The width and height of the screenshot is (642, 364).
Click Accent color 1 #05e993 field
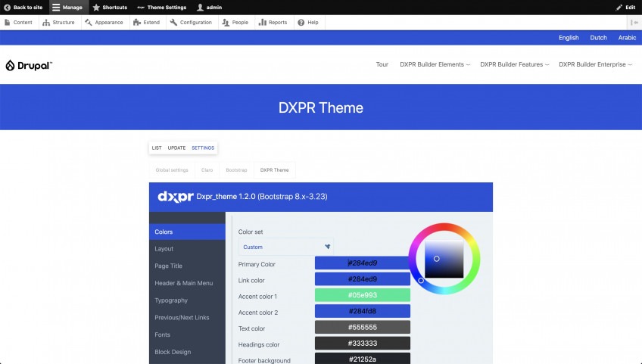click(363, 295)
